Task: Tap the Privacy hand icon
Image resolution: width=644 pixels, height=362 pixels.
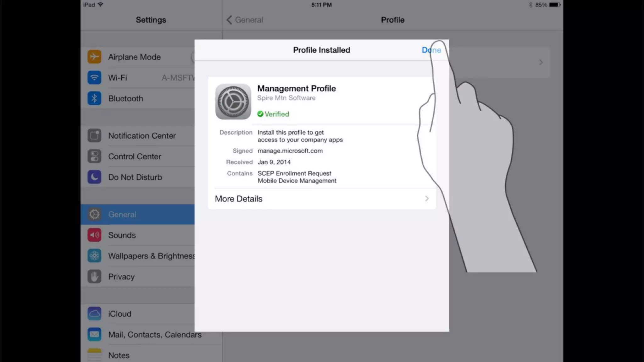Action: (94, 277)
